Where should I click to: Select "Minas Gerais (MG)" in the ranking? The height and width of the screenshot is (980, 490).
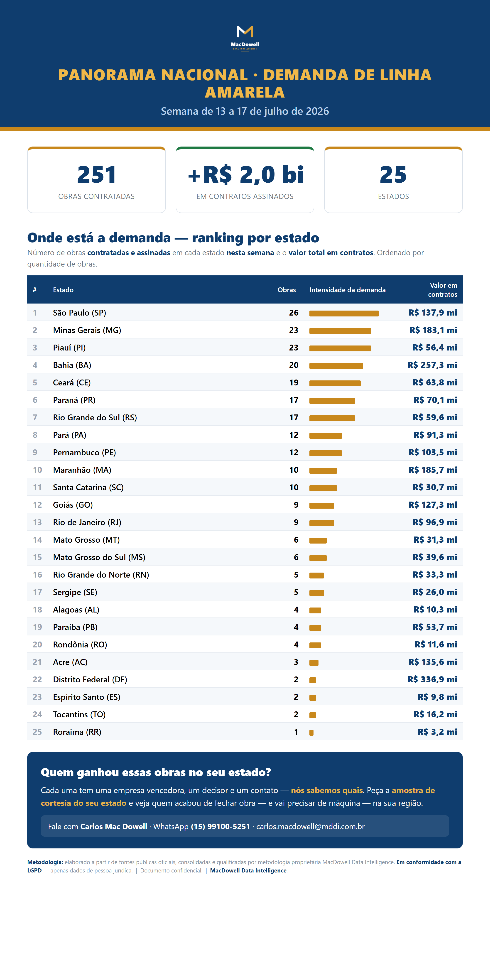coord(87,330)
